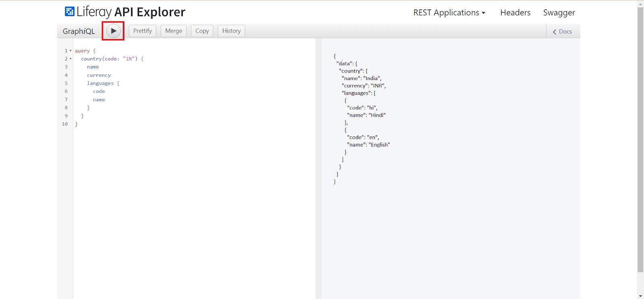Collapse the country block fold arrow on line 2
The image size is (644, 299).
[70, 59]
